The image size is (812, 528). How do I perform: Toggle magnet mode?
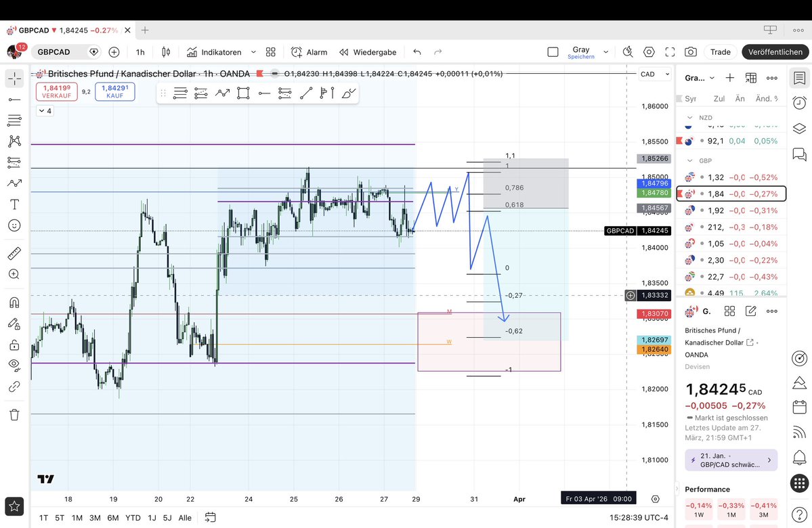14,303
